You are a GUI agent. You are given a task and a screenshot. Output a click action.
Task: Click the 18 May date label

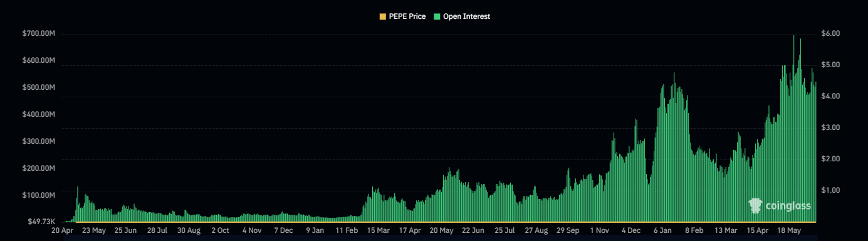click(x=789, y=231)
